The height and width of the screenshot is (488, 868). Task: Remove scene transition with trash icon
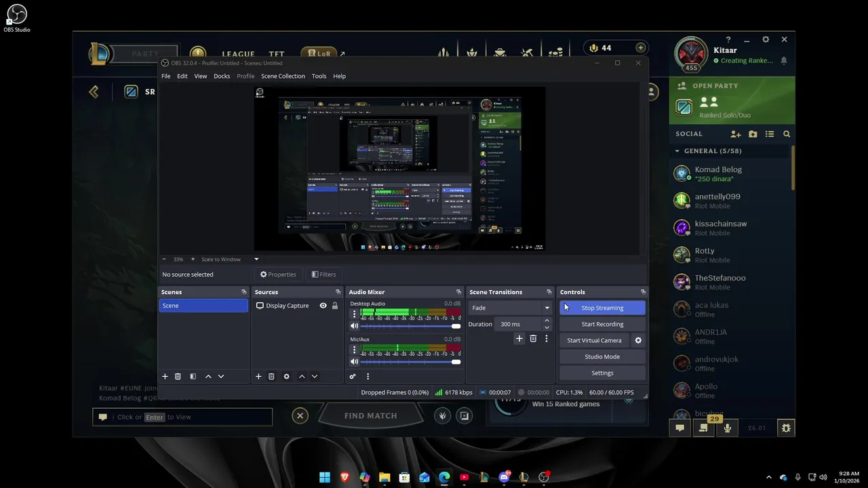tap(533, 338)
